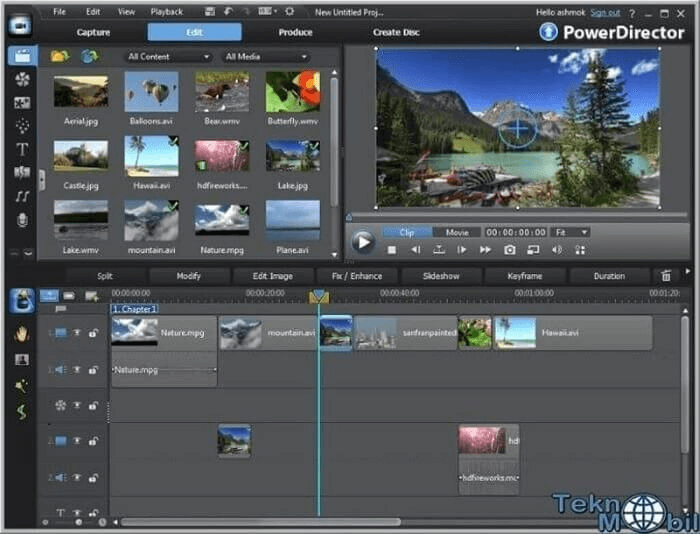Take a snapshot with the camera icon
This screenshot has width=700, height=534.
point(509,249)
